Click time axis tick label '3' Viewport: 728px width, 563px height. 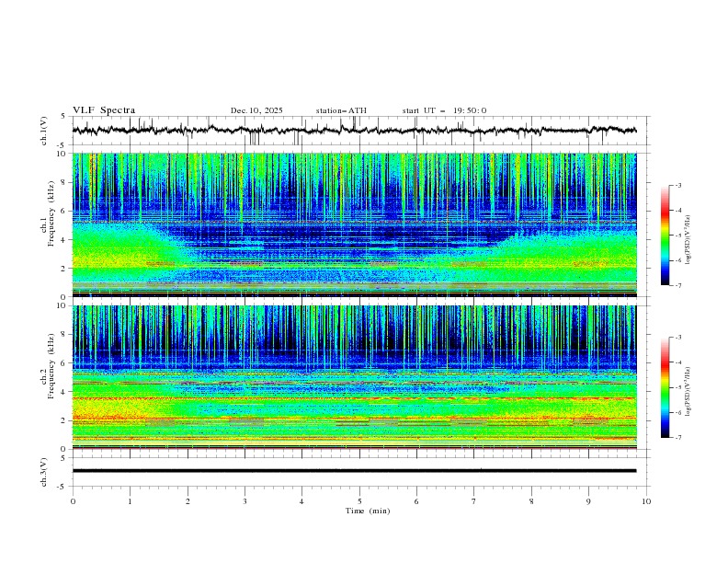pos(245,501)
